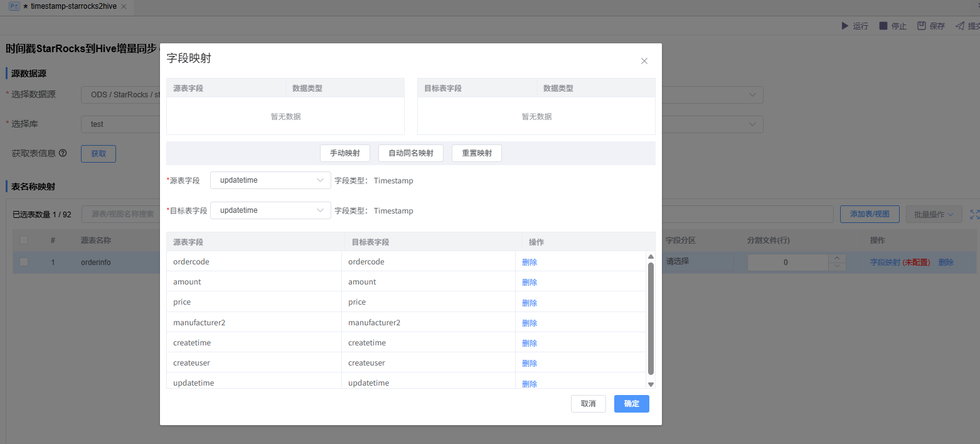Click the Submit paper-plane icon
This screenshot has width=980, height=444.
960,26
